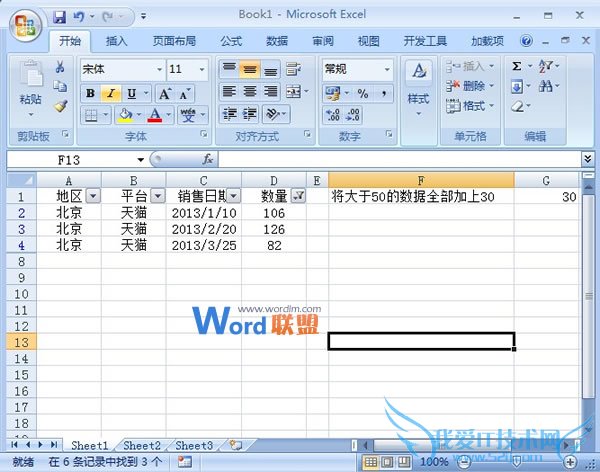
Task: Switch to Page Layout view
Action: (x=387, y=462)
